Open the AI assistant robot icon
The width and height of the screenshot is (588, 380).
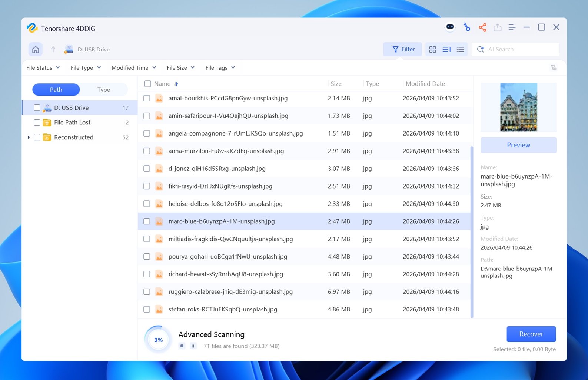(450, 27)
